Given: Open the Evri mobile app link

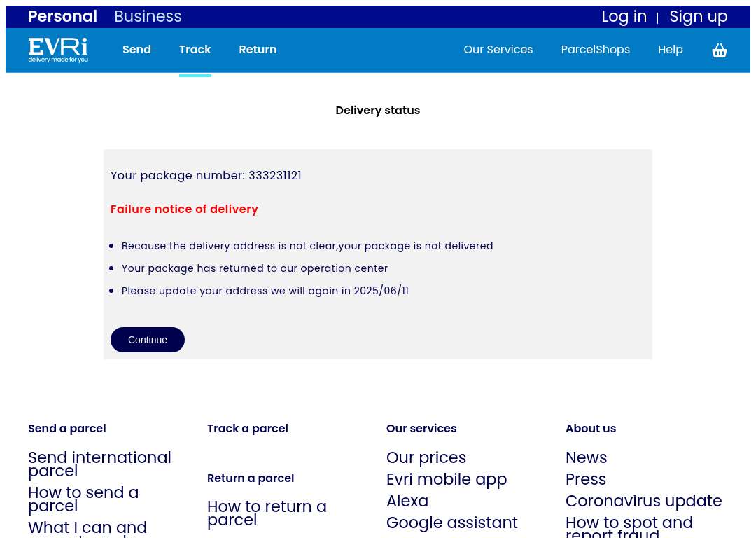Looking at the screenshot, I should click(x=447, y=479).
